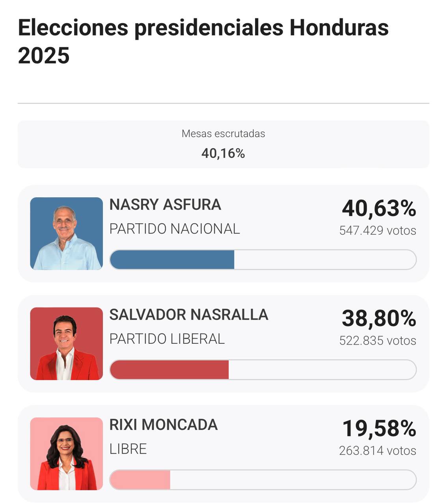Click the SALVADOR NASRALLA name
The height and width of the screenshot is (504, 447).
188,315
